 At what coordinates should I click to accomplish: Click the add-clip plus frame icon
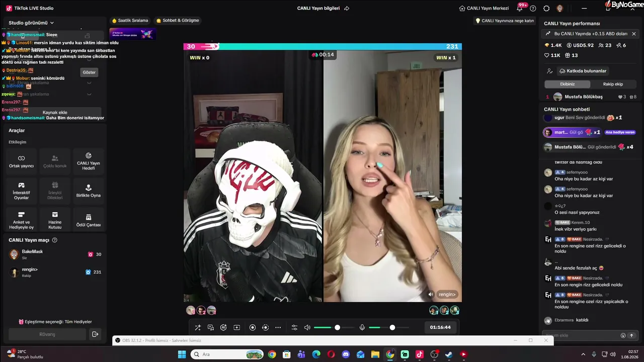pyautogui.click(x=236, y=327)
